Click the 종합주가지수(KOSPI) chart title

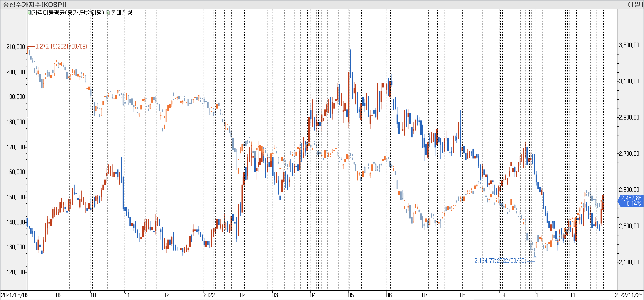(35, 4)
